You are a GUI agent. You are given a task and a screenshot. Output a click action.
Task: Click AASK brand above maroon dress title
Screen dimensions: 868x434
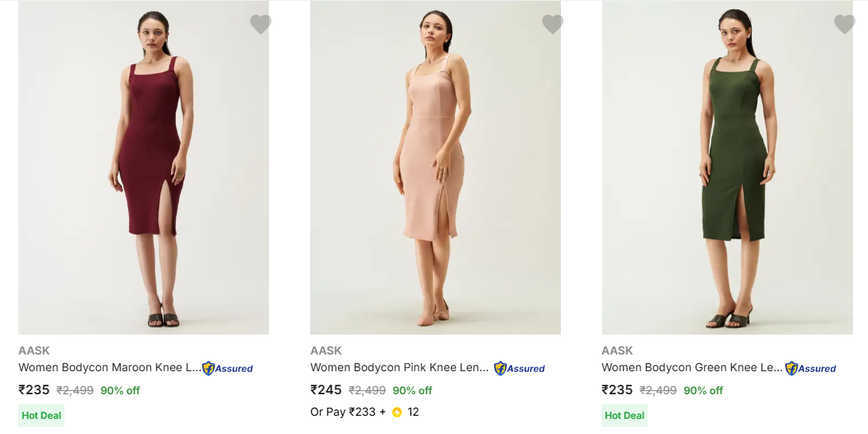34,351
